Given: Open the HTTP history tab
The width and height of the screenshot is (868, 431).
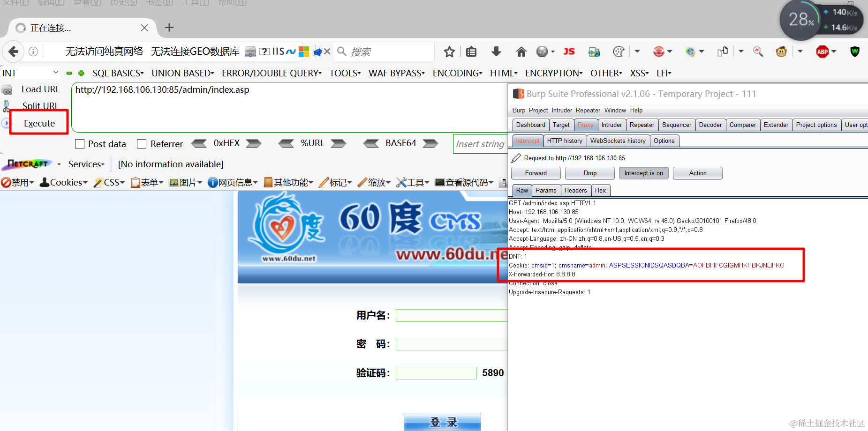Looking at the screenshot, I should tap(565, 141).
